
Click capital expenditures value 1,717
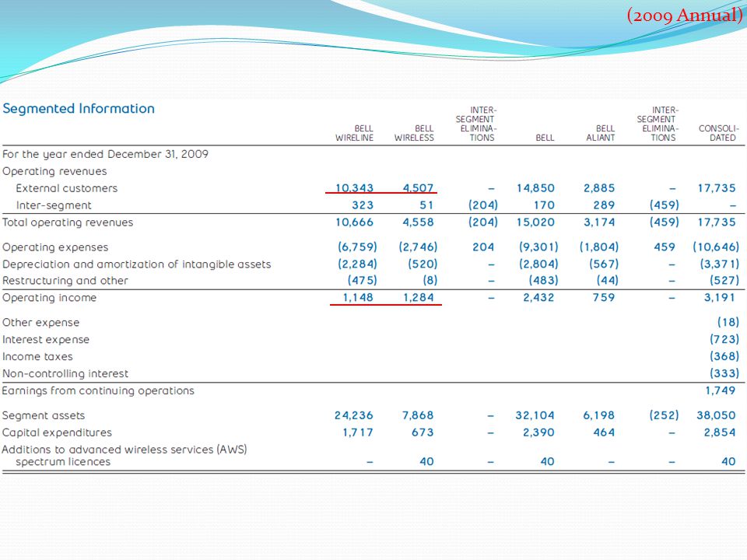(358, 432)
